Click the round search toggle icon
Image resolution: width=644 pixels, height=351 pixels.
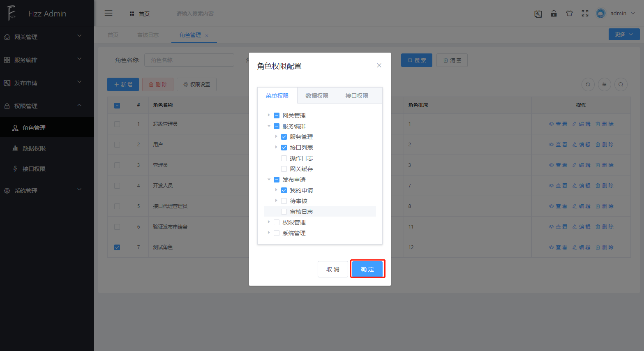pos(621,85)
